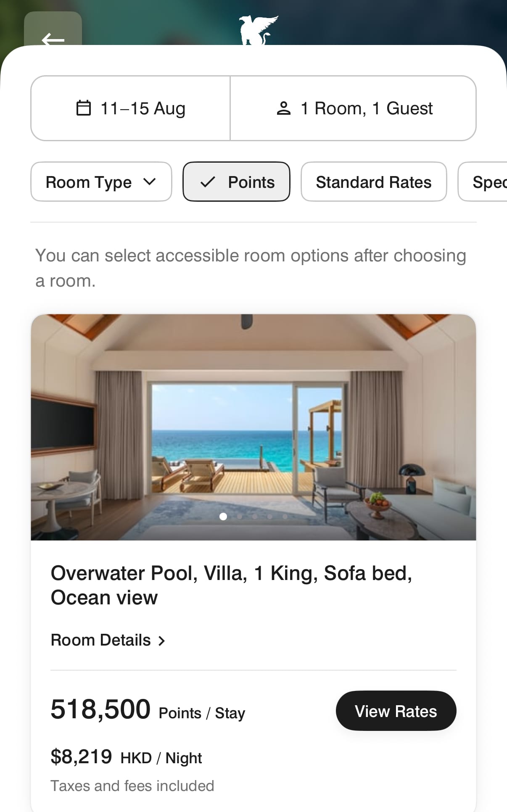Toggle the Points rate filter
The width and height of the screenshot is (507, 812).
[236, 182]
